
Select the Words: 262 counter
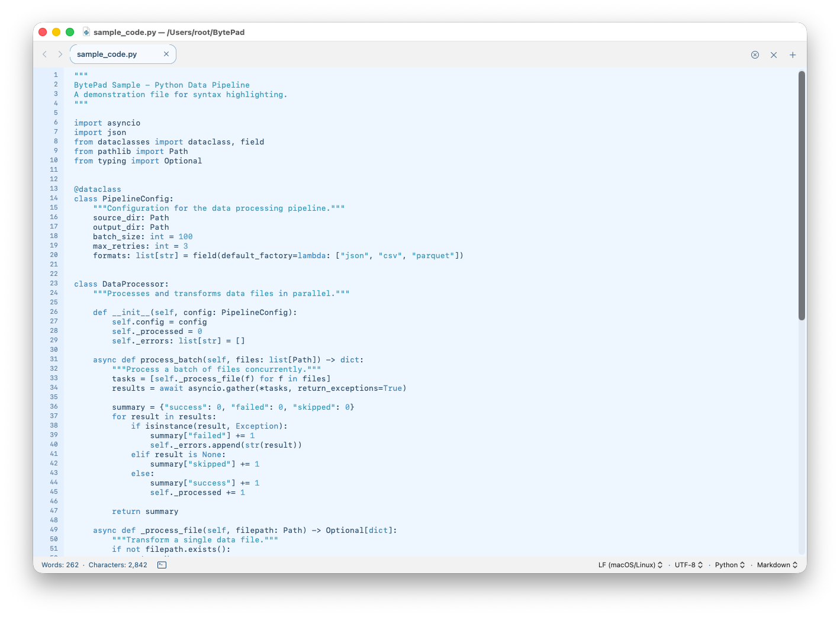(60, 565)
